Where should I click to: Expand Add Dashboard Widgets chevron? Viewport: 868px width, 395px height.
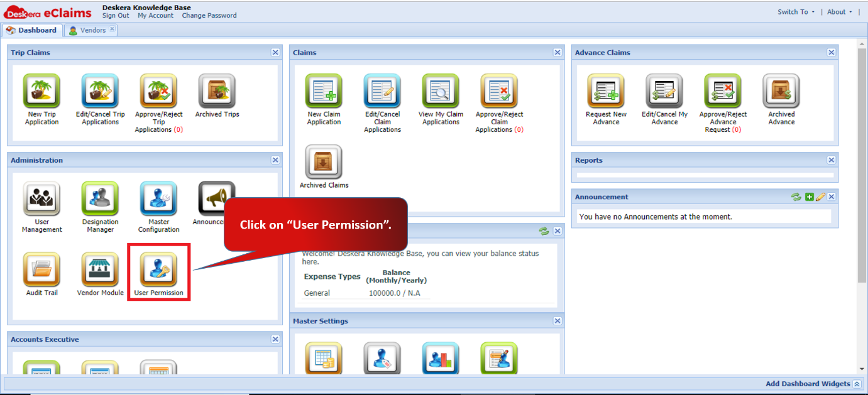tap(857, 384)
